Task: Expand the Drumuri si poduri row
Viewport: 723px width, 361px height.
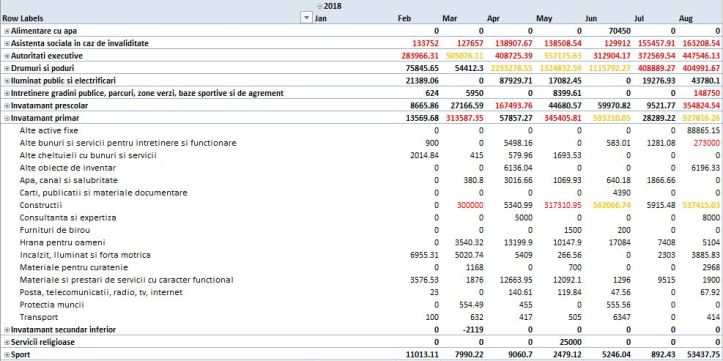Action: (x=6, y=68)
